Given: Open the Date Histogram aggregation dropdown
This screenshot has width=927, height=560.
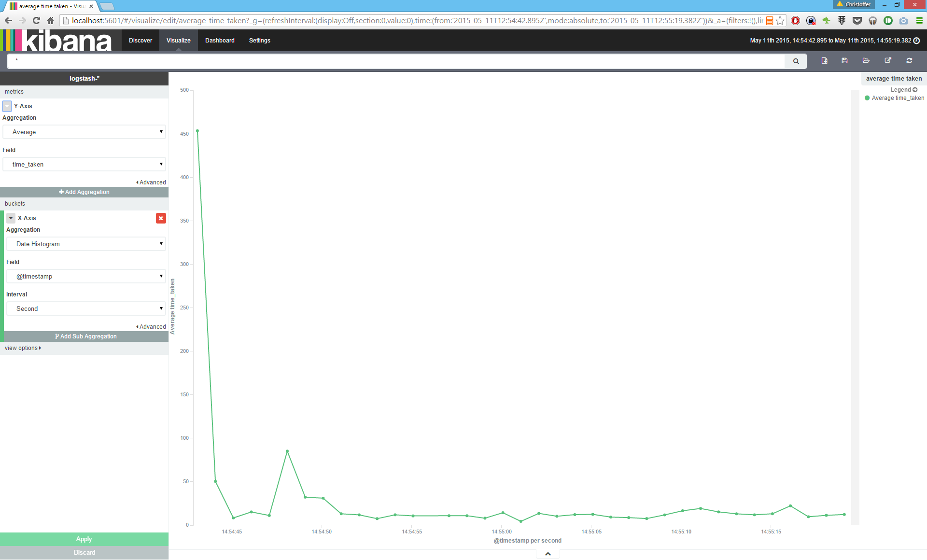Looking at the screenshot, I should [86, 244].
